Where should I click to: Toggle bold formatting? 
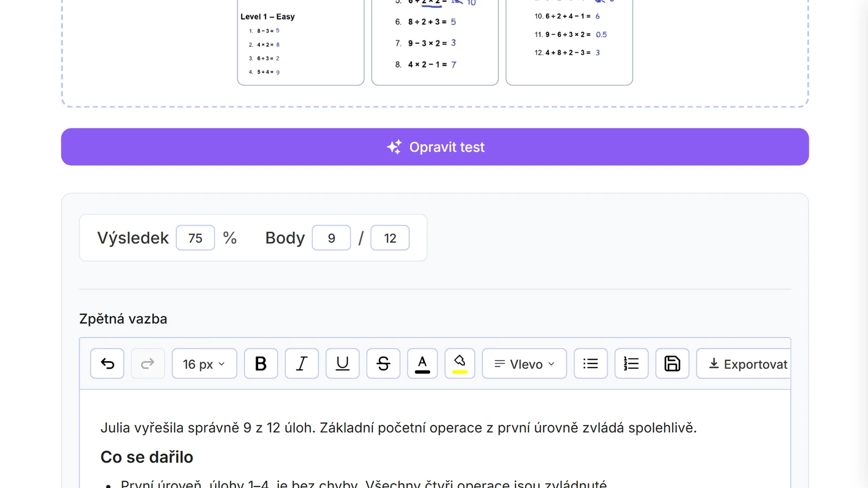pos(261,363)
